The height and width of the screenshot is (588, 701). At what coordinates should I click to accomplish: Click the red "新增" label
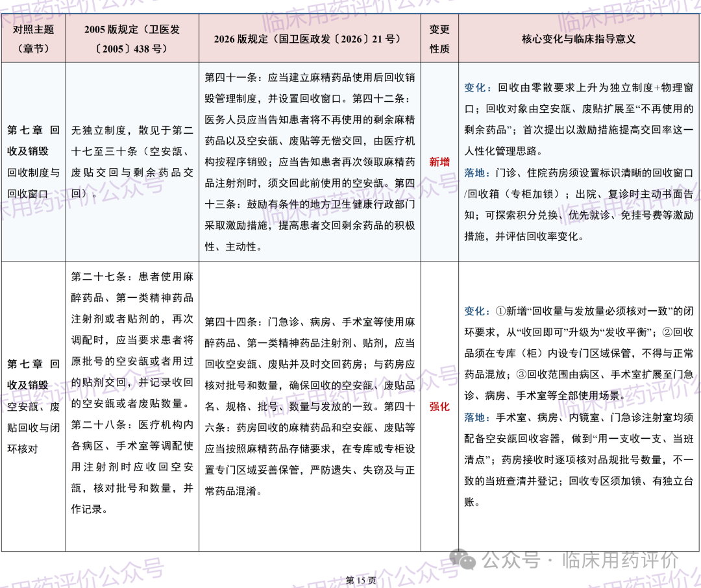439,162
